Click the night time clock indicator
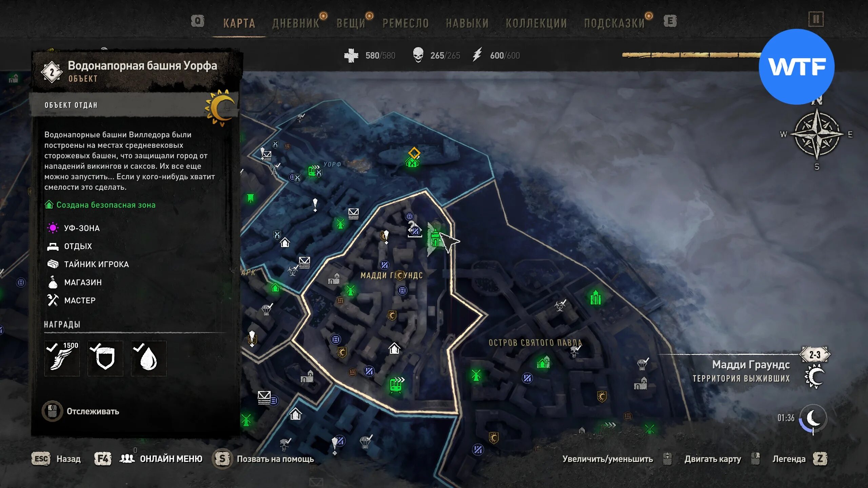 813,419
